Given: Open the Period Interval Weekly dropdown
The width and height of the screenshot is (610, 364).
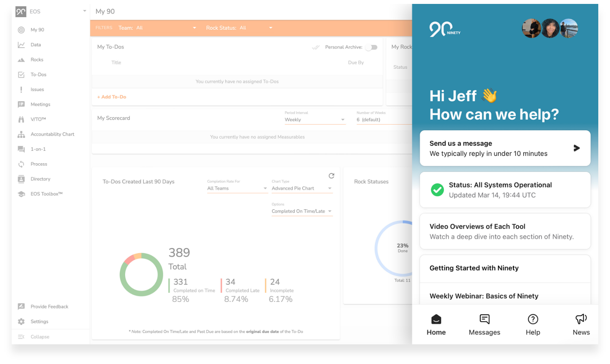Looking at the screenshot, I should pyautogui.click(x=315, y=120).
